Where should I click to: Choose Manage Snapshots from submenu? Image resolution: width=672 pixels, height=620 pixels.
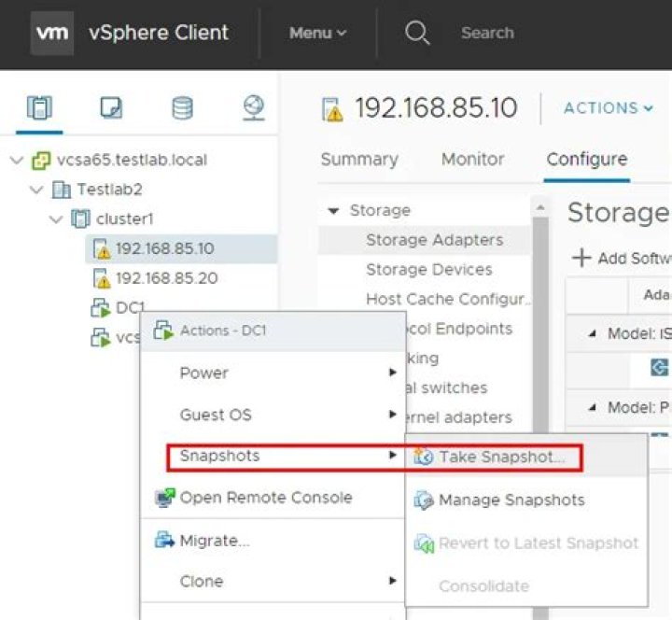[526, 500]
